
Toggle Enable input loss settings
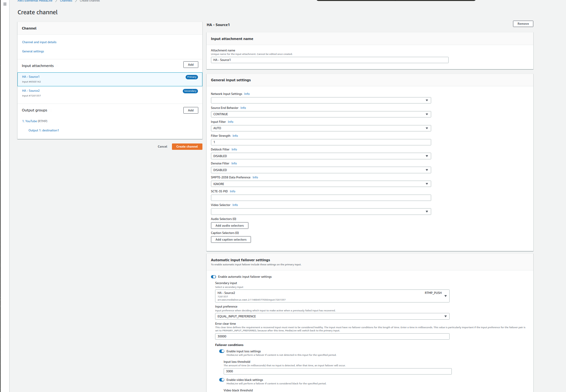pyautogui.click(x=222, y=351)
